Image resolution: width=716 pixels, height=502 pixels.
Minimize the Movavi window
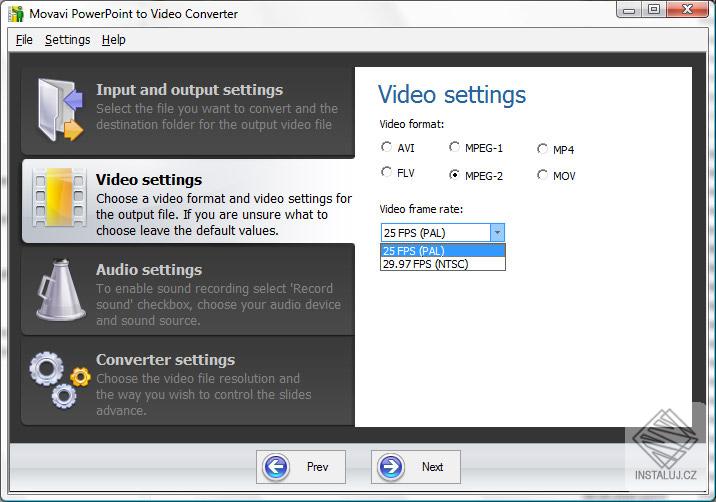(x=629, y=10)
